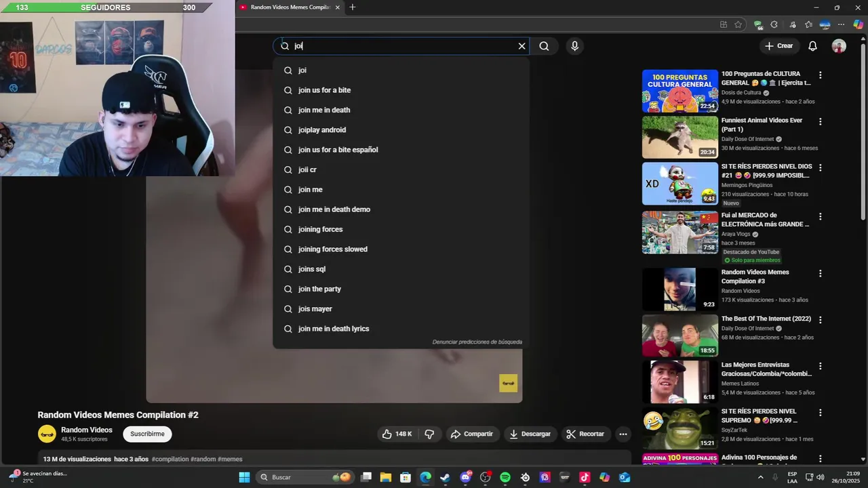Open options for 'SI TE RÍES PIERDES NIVEL SUPREMO'
The width and height of the screenshot is (868, 488).
coord(820,413)
